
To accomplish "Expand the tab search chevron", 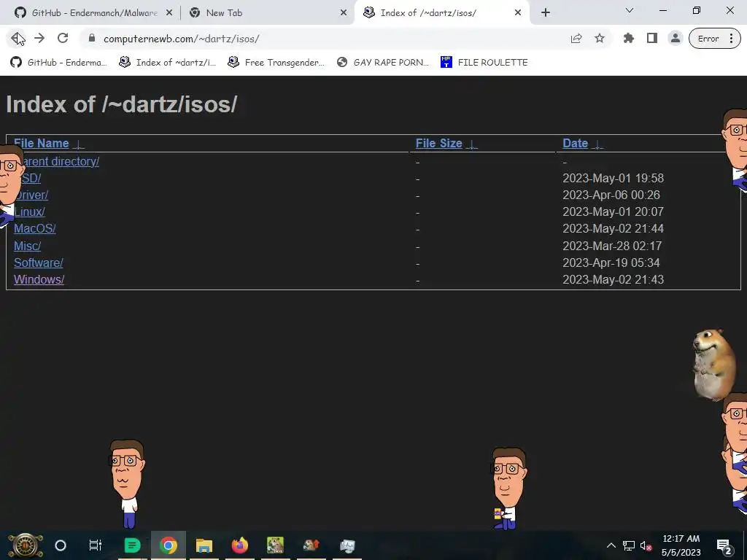I will click(x=630, y=10).
